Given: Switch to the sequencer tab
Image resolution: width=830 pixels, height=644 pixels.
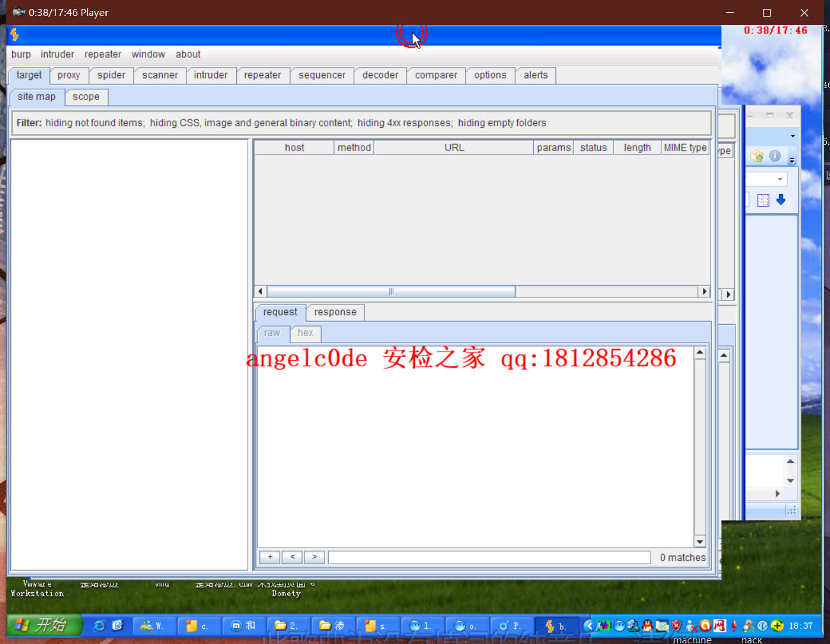Looking at the screenshot, I should 322,75.
